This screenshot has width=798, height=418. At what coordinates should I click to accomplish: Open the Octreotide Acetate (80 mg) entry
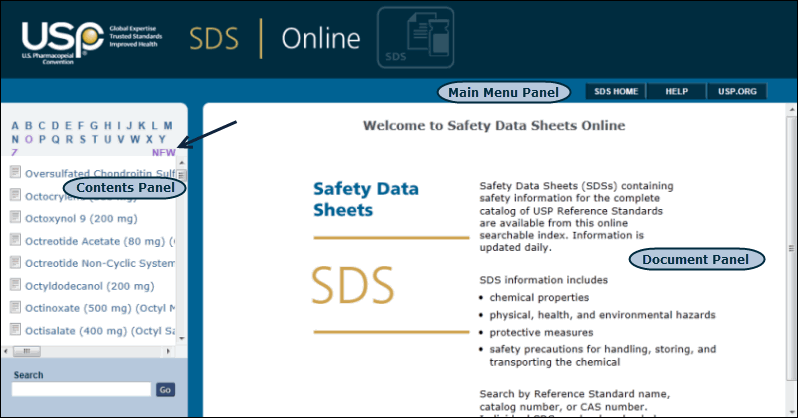[100, 241]
